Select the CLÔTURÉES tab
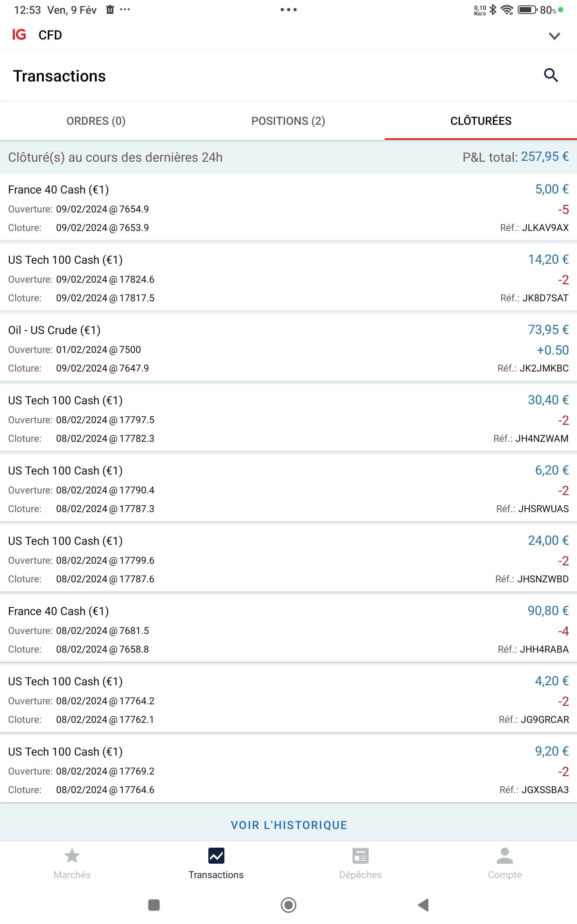 coord(481,121)
